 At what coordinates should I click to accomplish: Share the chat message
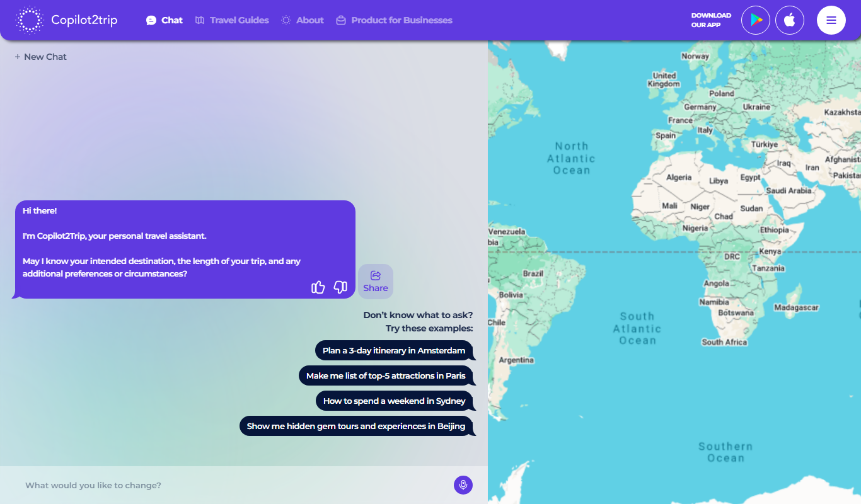click(376, 282)
